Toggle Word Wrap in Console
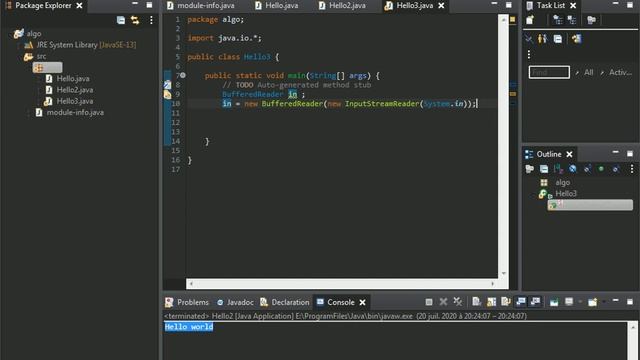Image resolution: width=640 pixels, height=360 pixels. (x=506, y=302)
